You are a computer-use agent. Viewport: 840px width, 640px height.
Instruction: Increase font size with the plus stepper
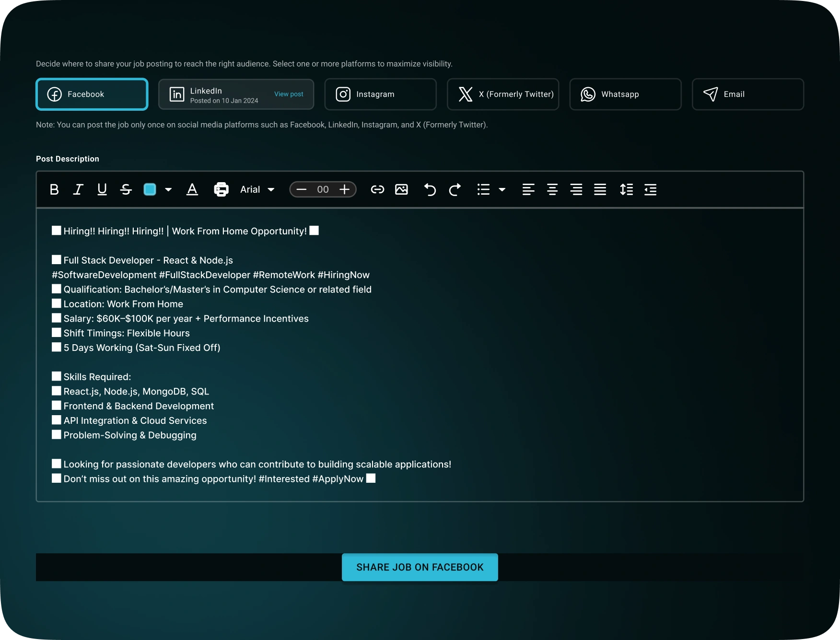click(x=344, y=189)
